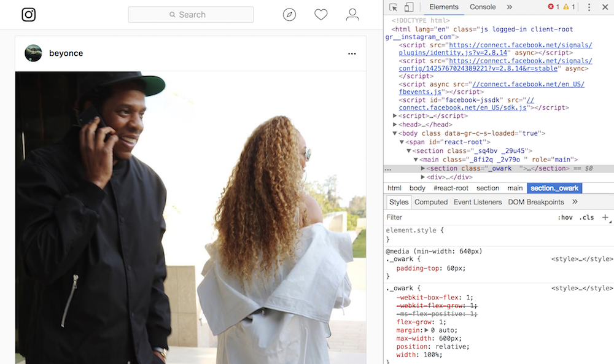Open the fbevents.js script link
Image resolution: width=614 pixels, height=364 pixels.
coord(491,88)
